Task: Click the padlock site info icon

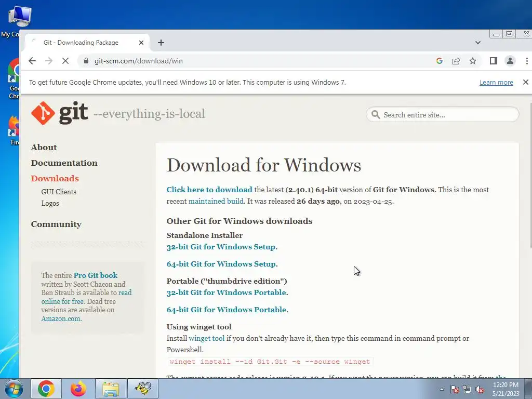Action: click(x=86, y=61)
